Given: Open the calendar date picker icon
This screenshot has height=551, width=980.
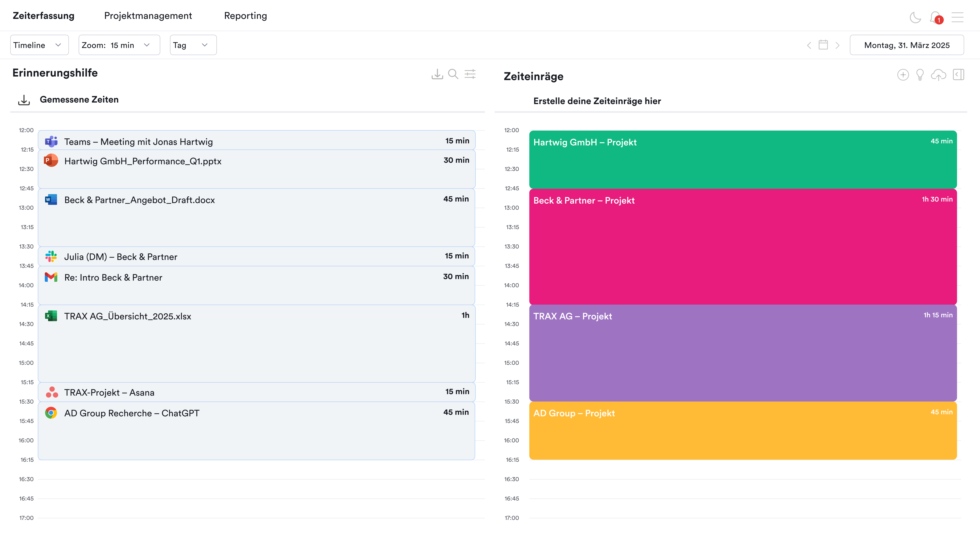Looking at the screenshot, I should click(x=823, y=45).
